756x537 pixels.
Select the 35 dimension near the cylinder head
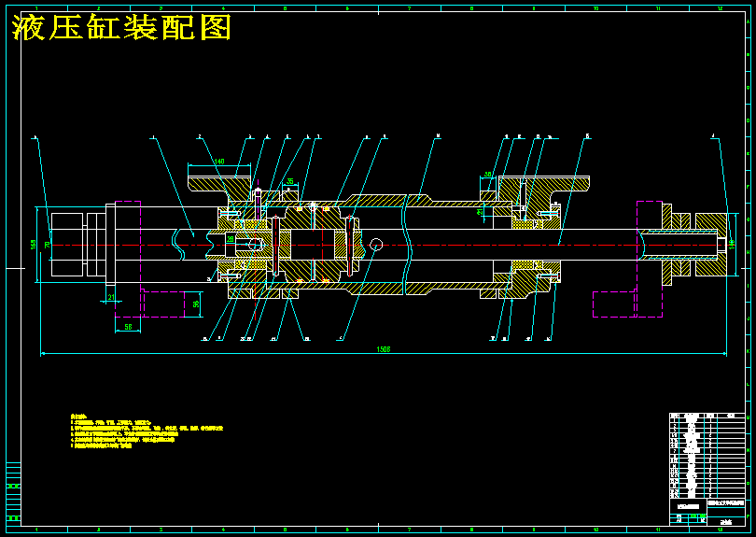coord(290,181)
